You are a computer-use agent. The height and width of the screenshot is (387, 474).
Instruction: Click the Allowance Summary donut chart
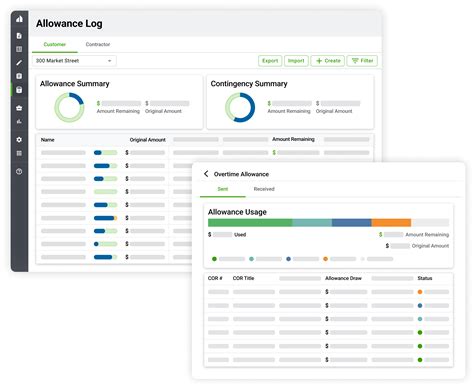[x=69, y=107]
